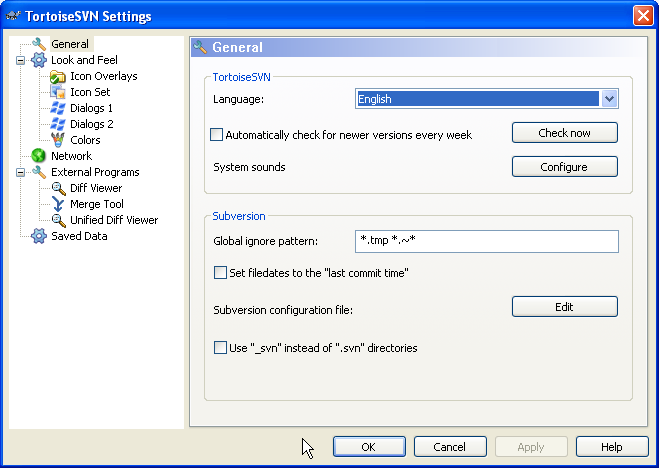Collapse the Look and Feel tree node
This screenshot has height=468, width=659.
tap(20, 60)
